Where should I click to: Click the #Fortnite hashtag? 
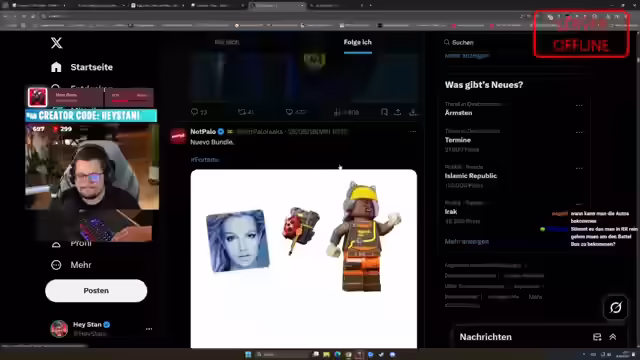[x=205, y=160]
